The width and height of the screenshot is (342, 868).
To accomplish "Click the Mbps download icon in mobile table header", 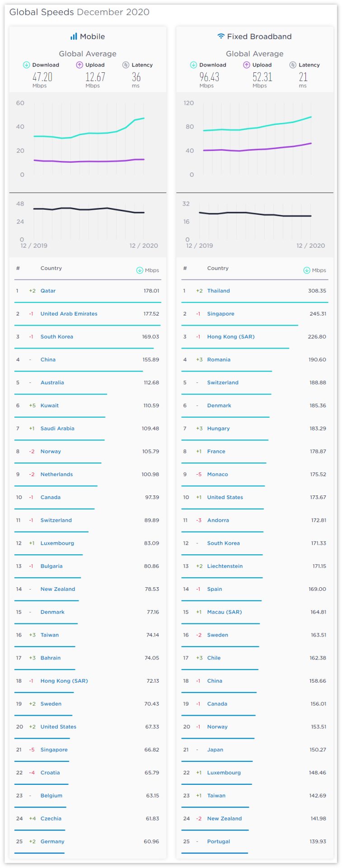I will pos(140,270).
